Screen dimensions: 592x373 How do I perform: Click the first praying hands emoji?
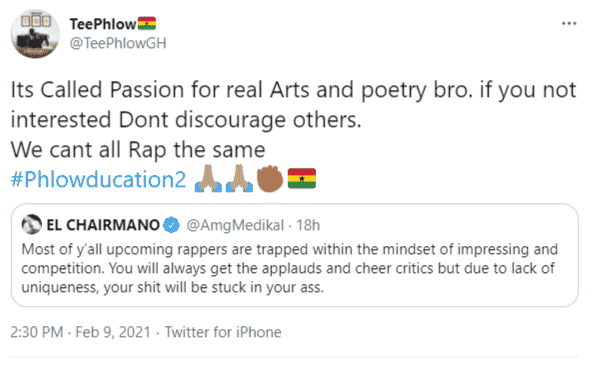(208, 179)
